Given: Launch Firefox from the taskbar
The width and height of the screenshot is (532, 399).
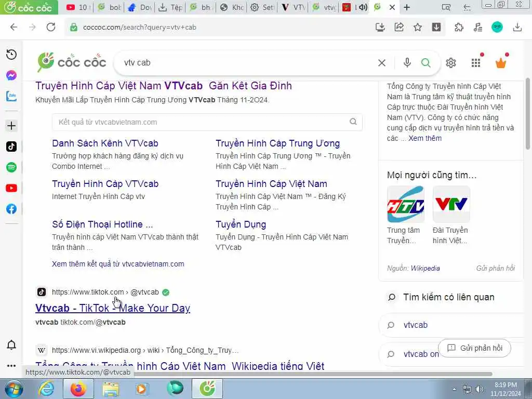Looking at the screenshot, I should pos(78,389).
